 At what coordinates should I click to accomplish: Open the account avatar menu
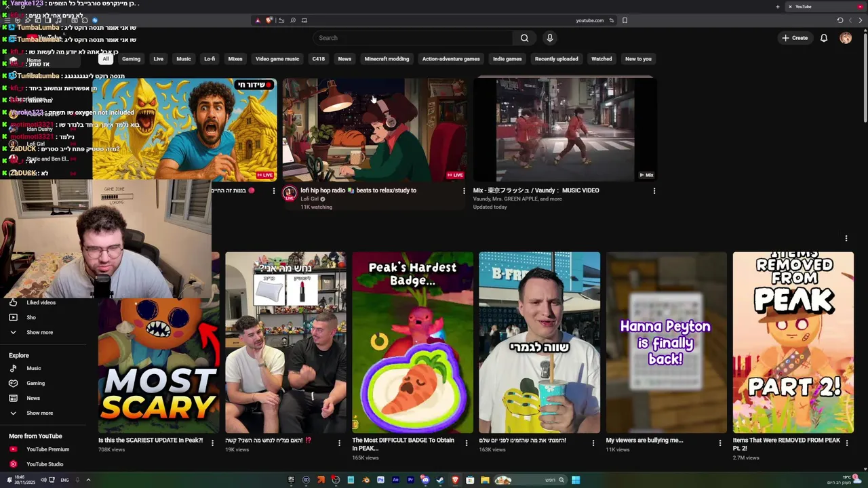point(846,38)
